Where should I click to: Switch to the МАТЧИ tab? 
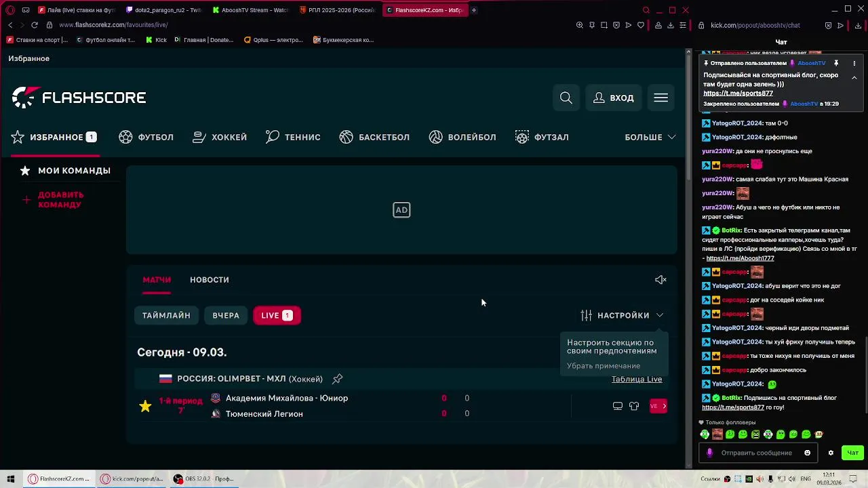(157, 280)
